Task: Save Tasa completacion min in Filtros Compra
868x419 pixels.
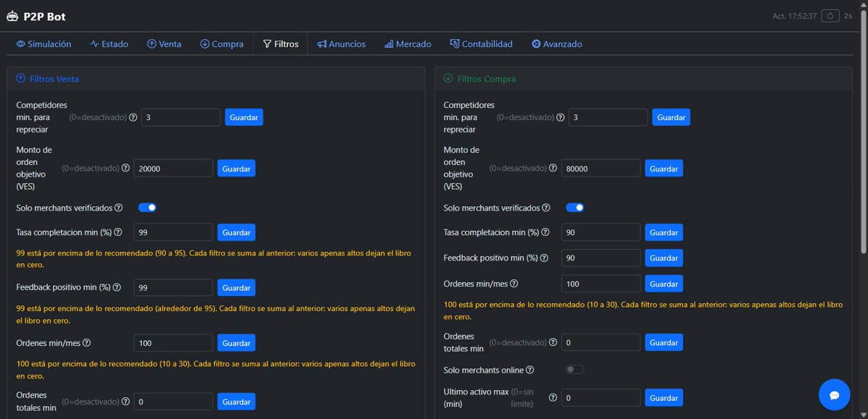Action: [663, 232]
